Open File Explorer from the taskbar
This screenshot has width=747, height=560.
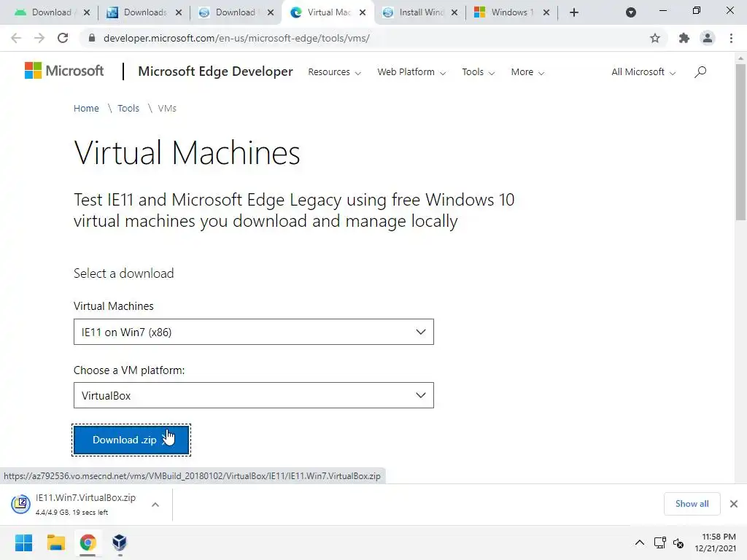pos(55,542)
